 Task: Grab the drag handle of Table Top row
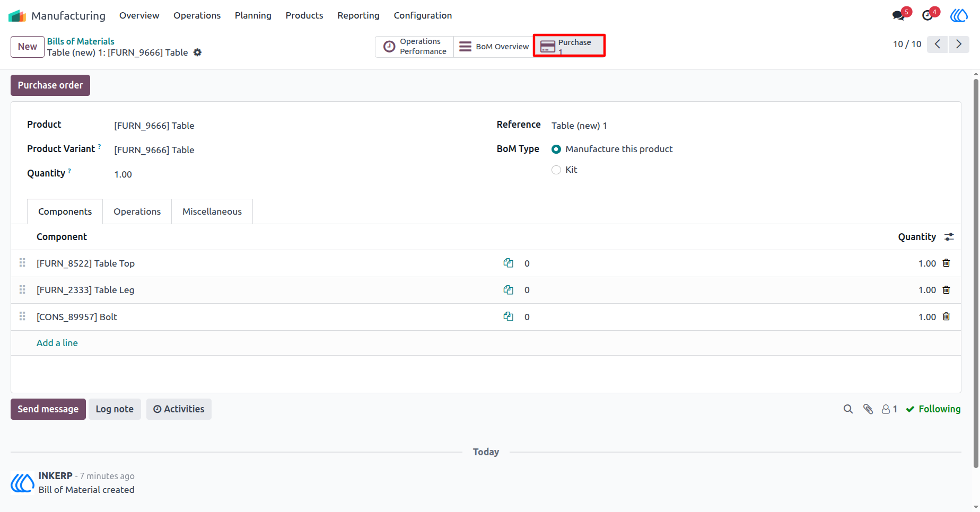pyautogui.click(x=22, y=263)
